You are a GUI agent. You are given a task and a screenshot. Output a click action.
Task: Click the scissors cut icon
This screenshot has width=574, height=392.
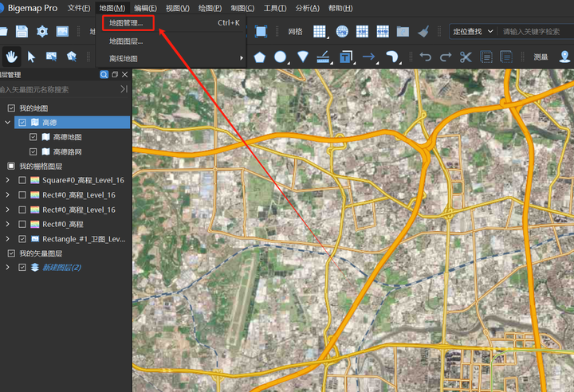[x=466, y=57]
